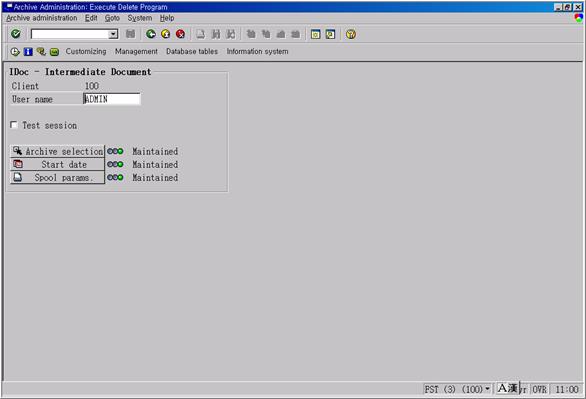Open the Archive administration menu

pos(41,18)
